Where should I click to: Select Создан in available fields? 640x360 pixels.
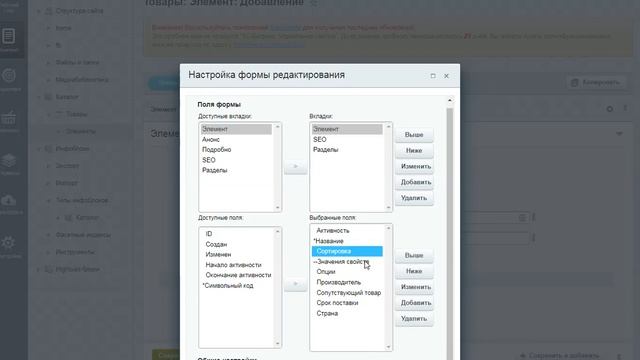tap(236, 244)
